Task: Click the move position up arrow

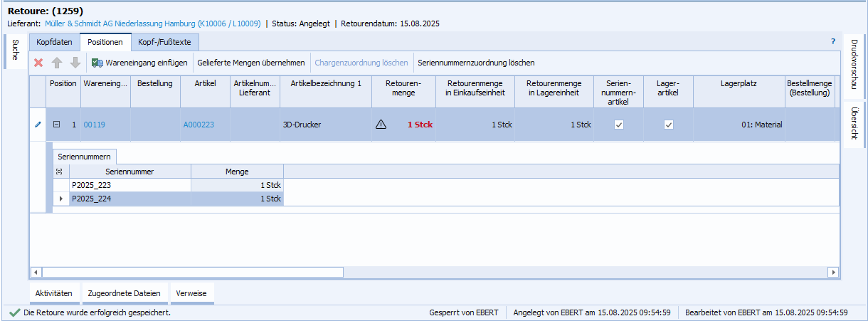Action: point(57,63)
